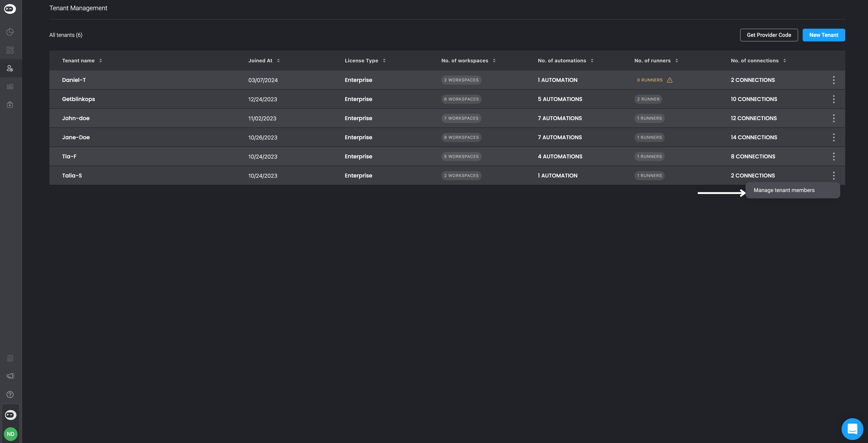868x443 pixels.
Task: Open the three-dot menu for Talia-S
Action: (x=834, y=175)
